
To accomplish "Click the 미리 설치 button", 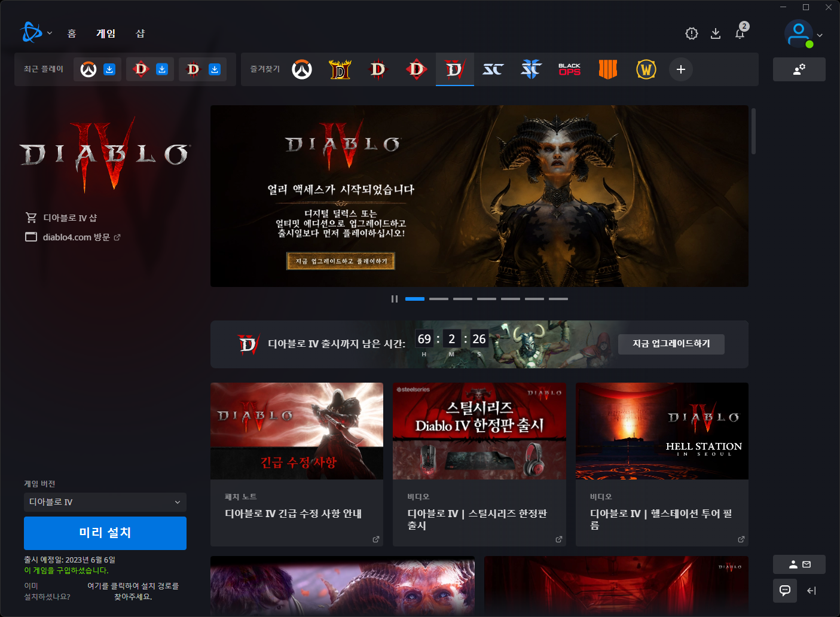I will tap(105, 533).
